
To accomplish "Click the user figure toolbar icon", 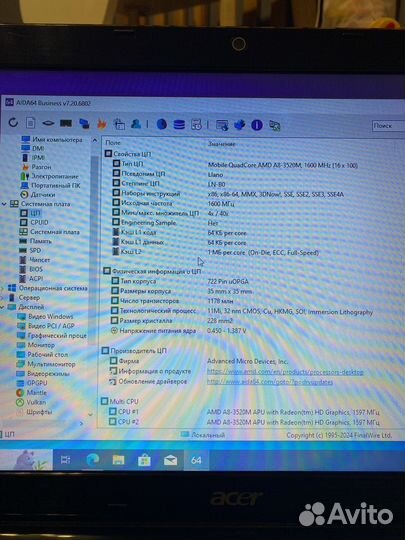I will pyautogui.click(x=136, y=124).
